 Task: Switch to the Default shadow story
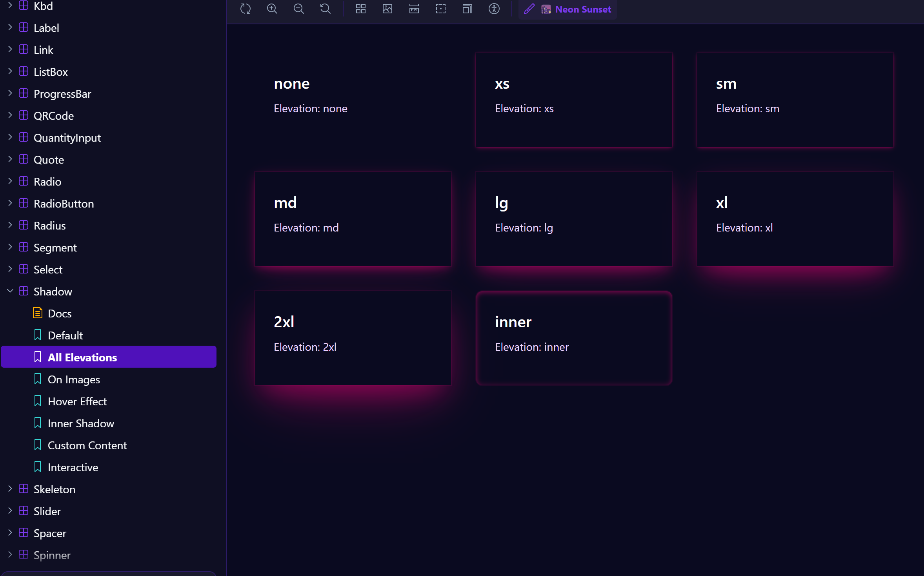65,335
